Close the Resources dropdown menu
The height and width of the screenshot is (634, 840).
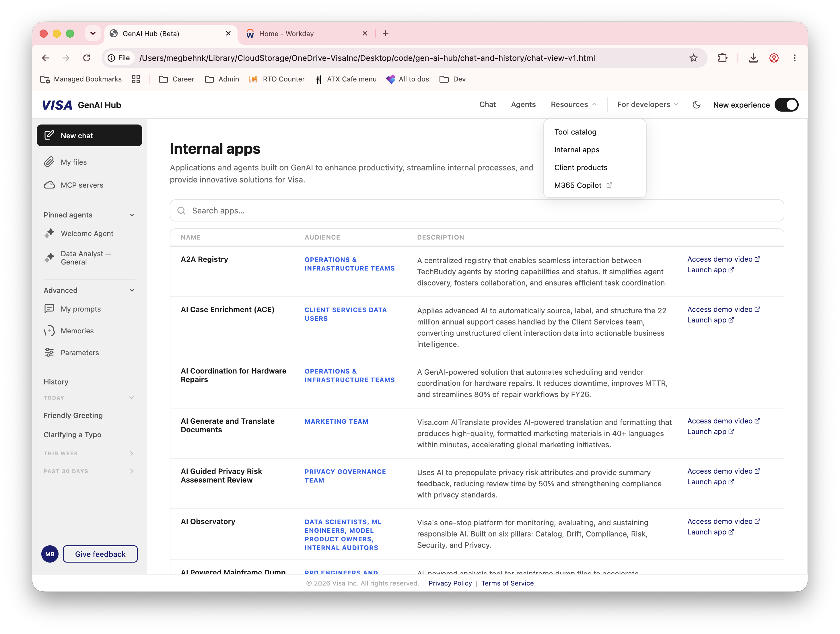pyautogui.click(x=573, y=104)
